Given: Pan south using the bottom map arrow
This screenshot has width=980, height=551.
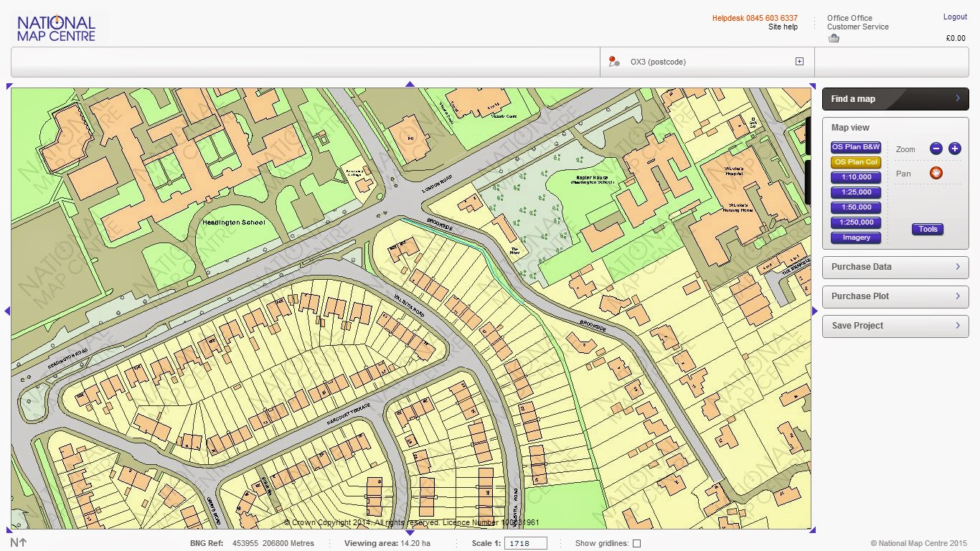Looking at the screenshot, I should pos(411,531).
